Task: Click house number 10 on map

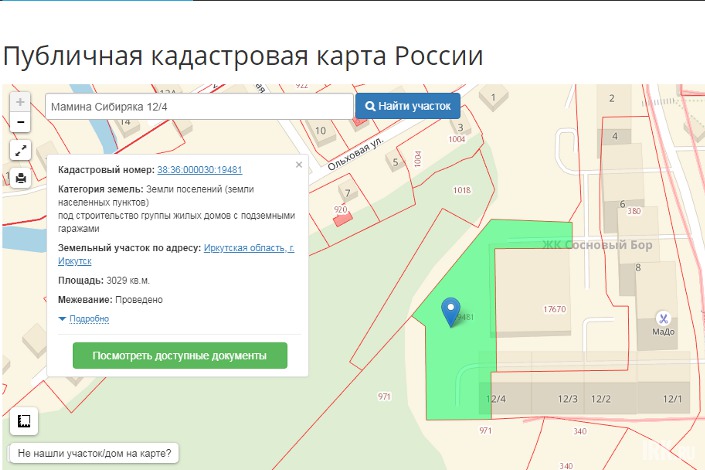Action: pos(320,131)
